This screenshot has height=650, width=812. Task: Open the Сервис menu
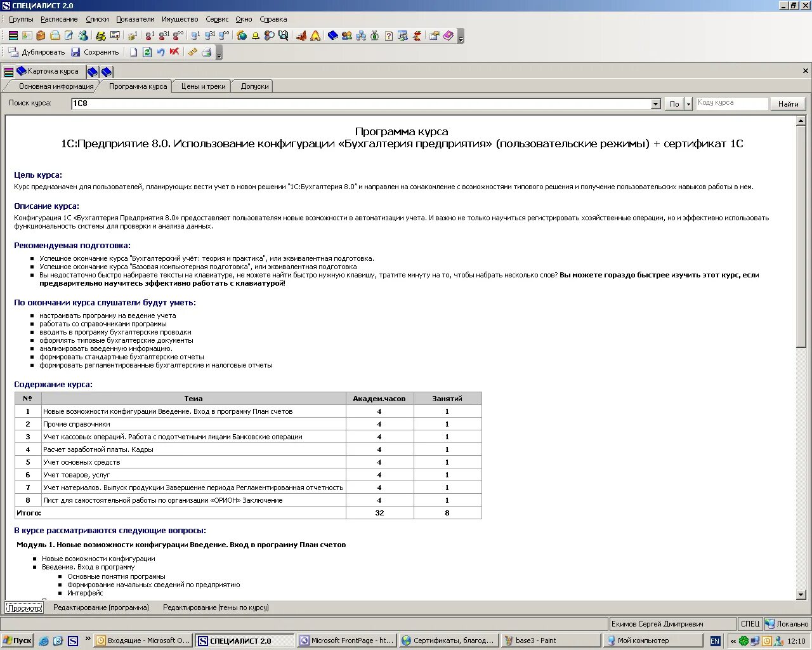pyautogui.click(x=217, y=19)
